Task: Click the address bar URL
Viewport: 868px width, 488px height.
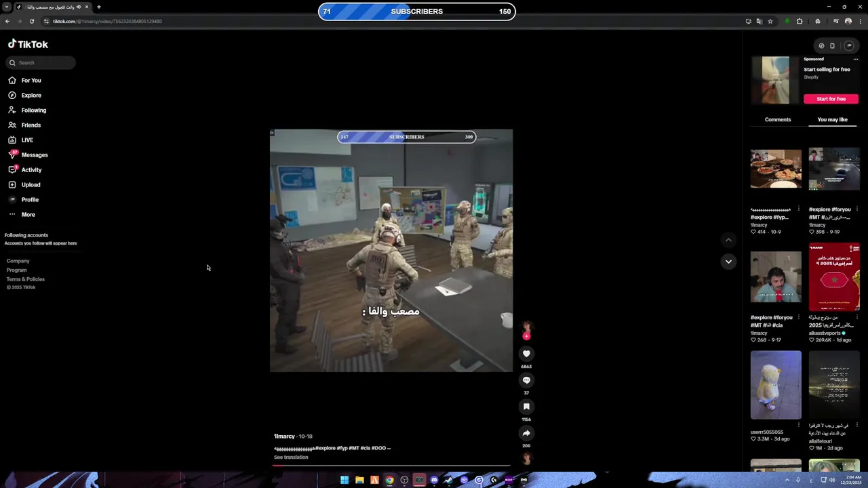Action: (107, 21)
